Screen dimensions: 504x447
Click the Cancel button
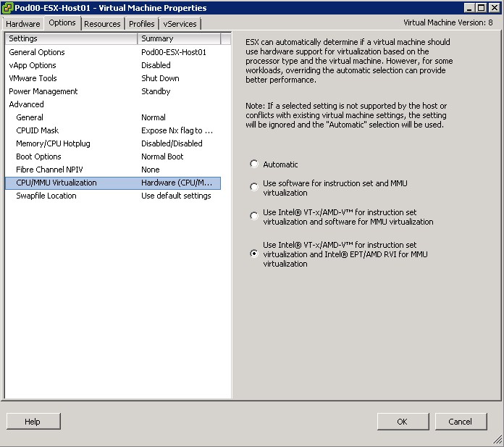(x=460, y=422)
